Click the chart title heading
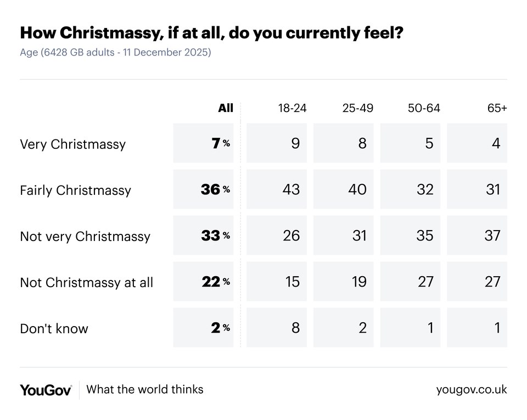527x420 pixels. click(x=212, y=33)
